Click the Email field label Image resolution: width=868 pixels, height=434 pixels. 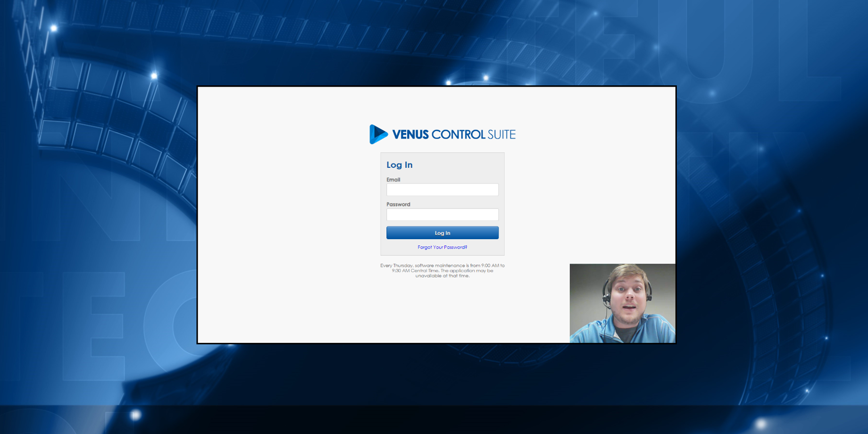393,180
